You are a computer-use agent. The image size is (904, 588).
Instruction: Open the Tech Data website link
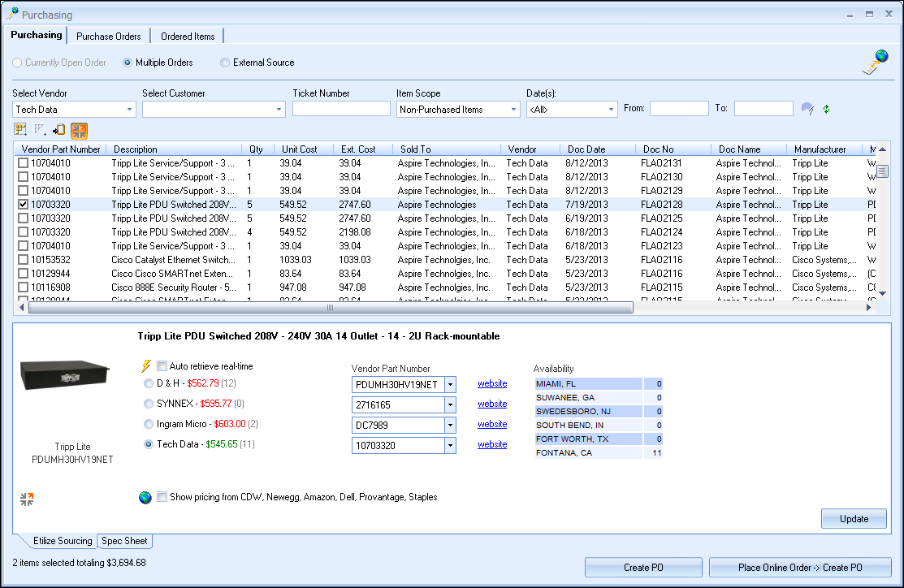point(492,444)
